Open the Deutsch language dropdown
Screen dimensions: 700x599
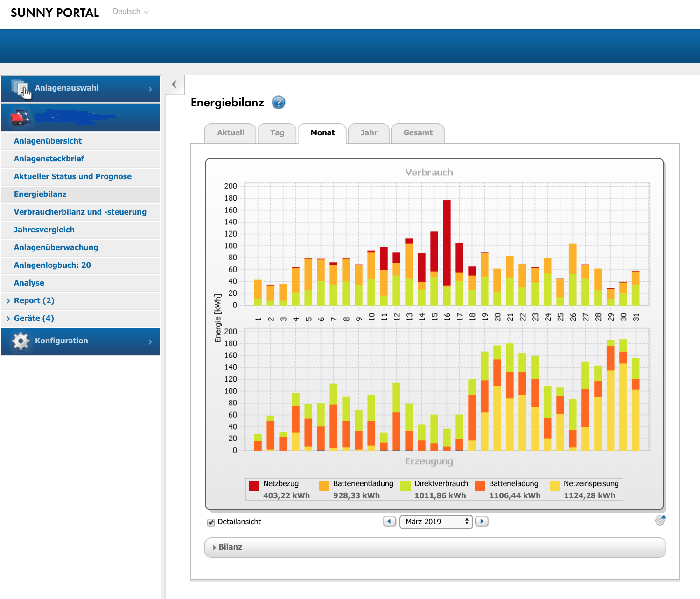pyautogui.click(x=130, y=12)
